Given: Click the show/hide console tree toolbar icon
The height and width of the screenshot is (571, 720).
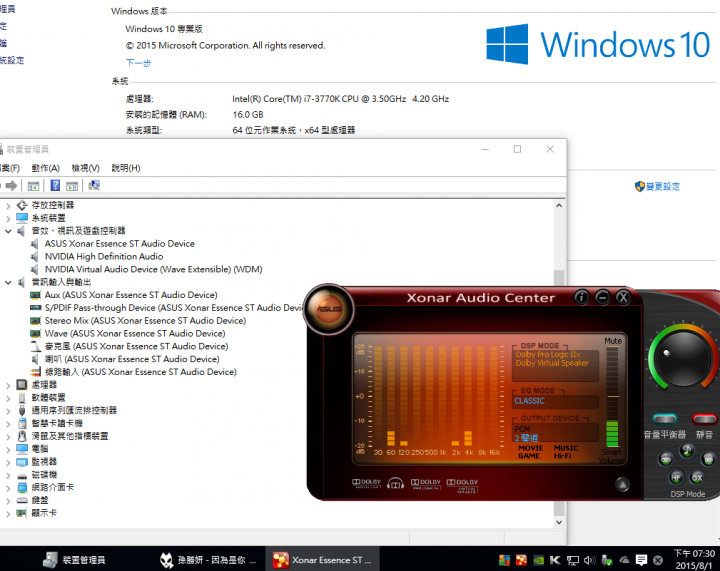Looking at the screenshot, I should pyautogui.click(x=33, y=186).
